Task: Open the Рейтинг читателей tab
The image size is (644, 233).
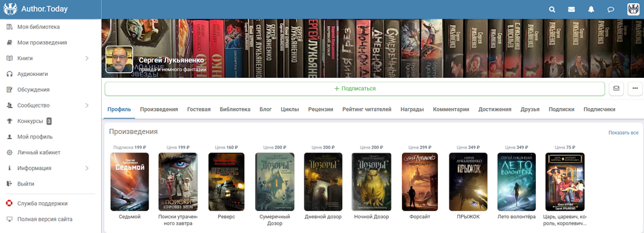Action: click(x=367, y=109)
